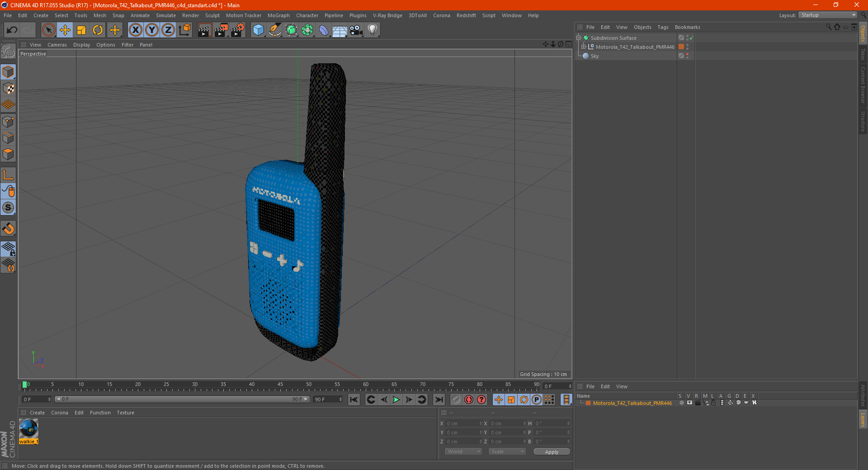Screen dimensions: 868x470
Task: Toggle layer visibility eye icon
Action: coord(689,403)
